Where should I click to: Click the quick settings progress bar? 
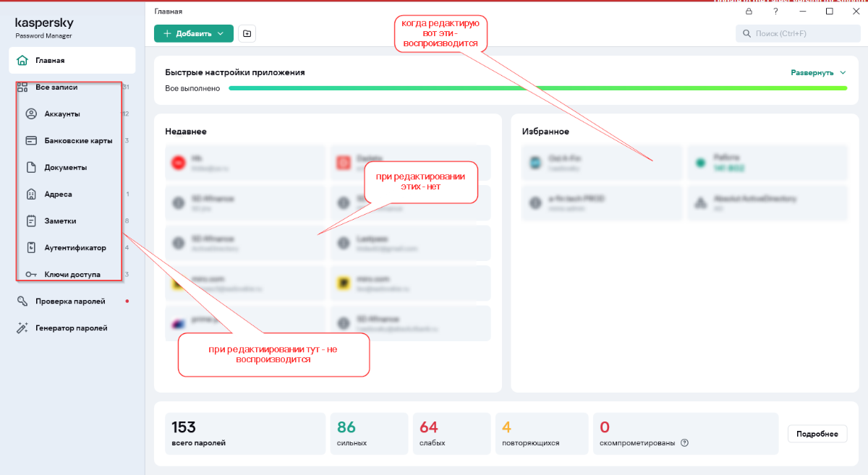pos(537,88)
